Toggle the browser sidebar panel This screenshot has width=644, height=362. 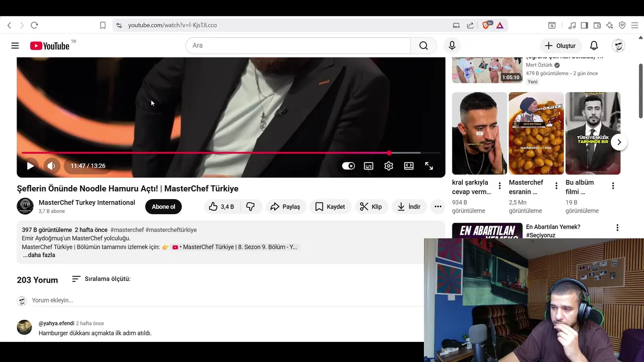coord(584,25)
